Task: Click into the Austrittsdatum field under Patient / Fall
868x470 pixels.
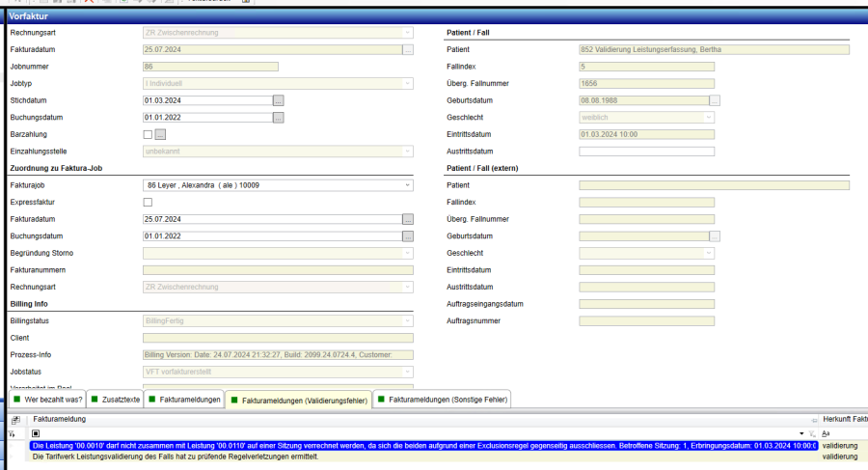Action: [646, 152]
